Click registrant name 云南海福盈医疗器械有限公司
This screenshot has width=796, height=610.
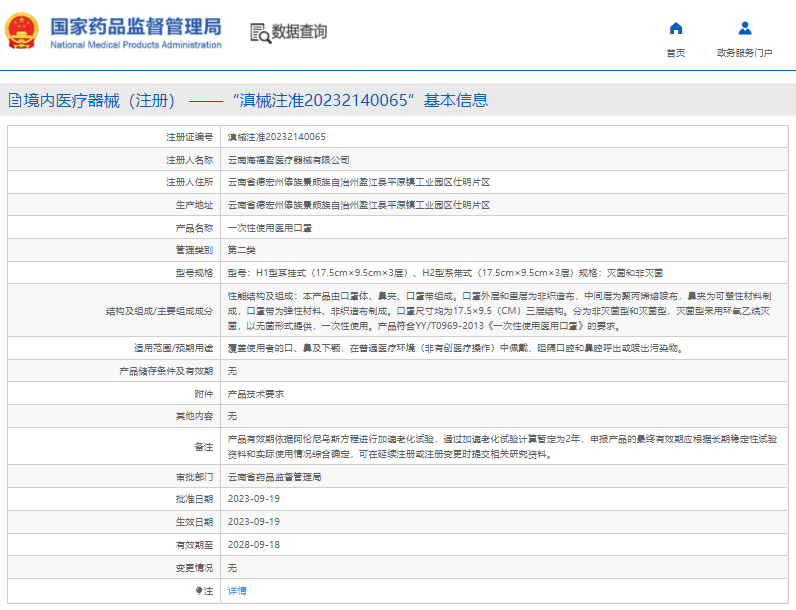(288, 160)
